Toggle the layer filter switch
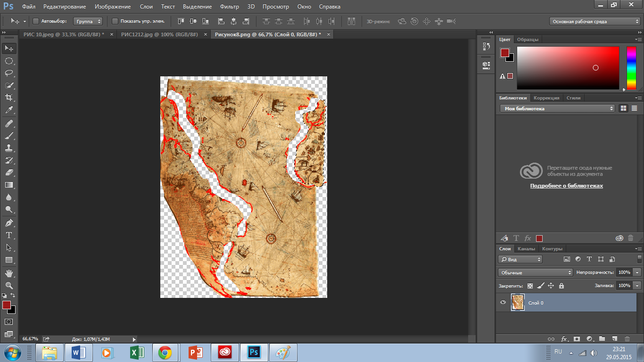644x362 pixels. tap(639, 259)
